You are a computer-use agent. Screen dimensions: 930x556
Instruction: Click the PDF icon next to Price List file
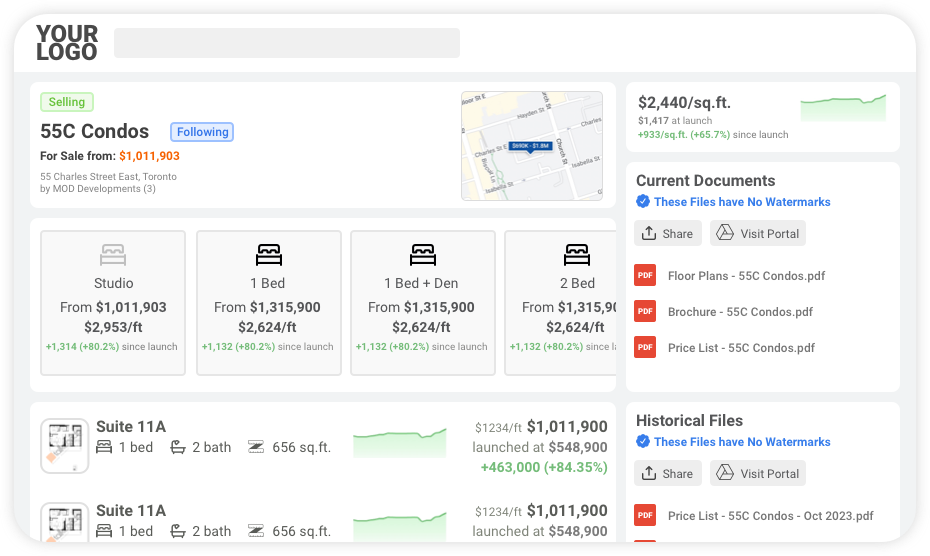(x=645, y=347)
